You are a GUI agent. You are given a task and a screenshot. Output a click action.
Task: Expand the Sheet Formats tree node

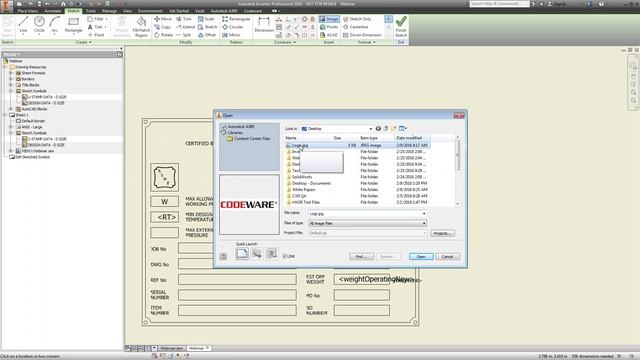pyautogui.click(x=11, y=73)
